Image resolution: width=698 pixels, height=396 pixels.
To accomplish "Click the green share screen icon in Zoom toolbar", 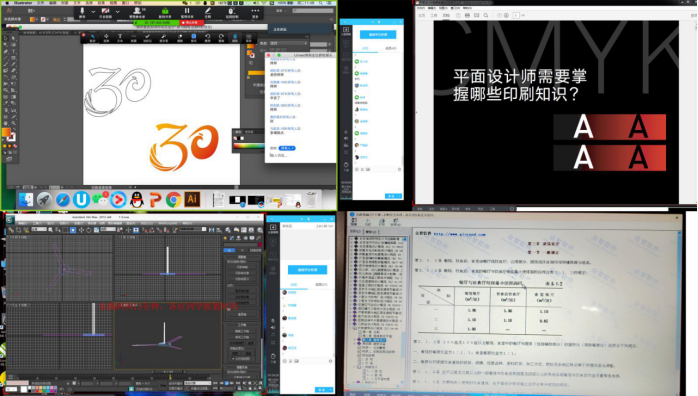I will click(x=165, y=11).
